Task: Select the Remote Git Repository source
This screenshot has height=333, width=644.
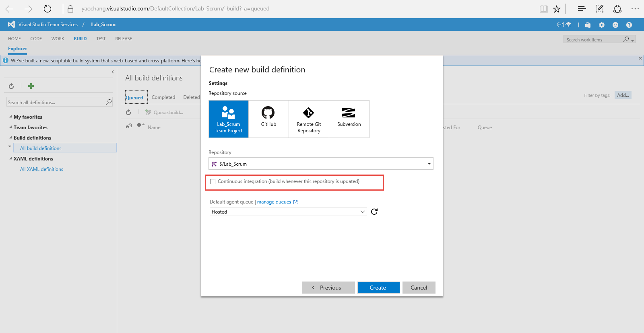Action: [309, 119]
